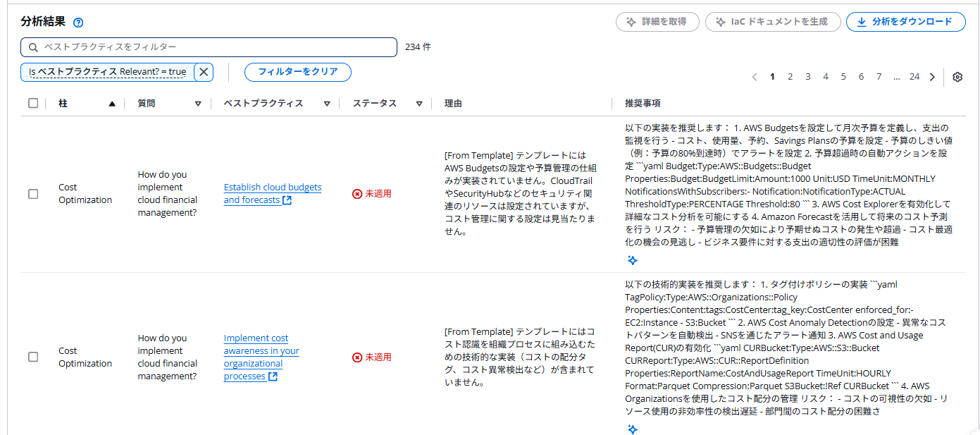Focus the ベストプラクティスをフィルター search field
Image resolution: width=980 pixels, height=435 pixels.
(x=209, y=47)
